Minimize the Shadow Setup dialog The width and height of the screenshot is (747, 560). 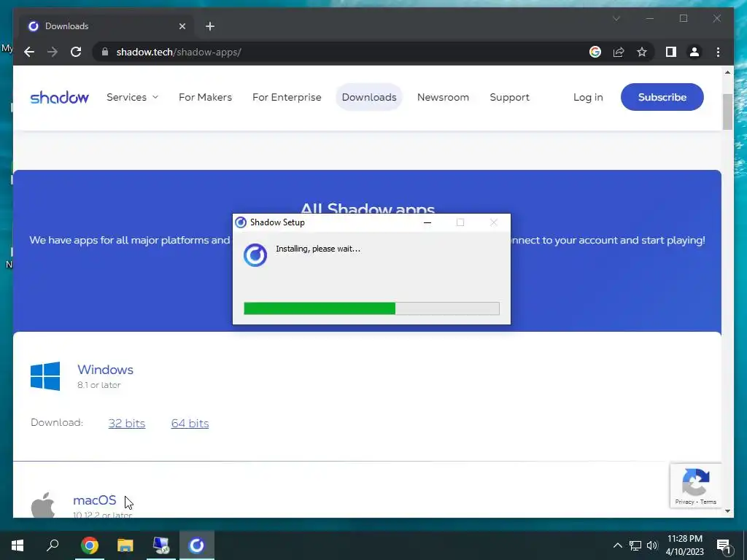tap(427, 222)
